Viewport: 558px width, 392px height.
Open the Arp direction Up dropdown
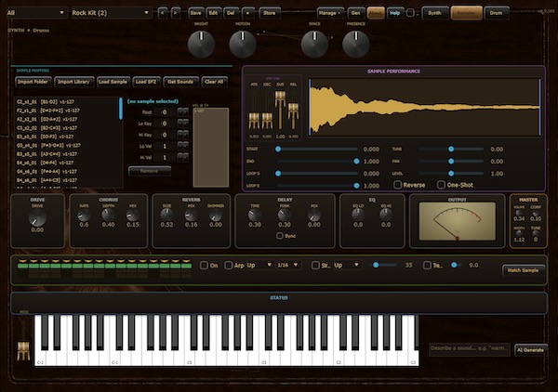point(259,265)
